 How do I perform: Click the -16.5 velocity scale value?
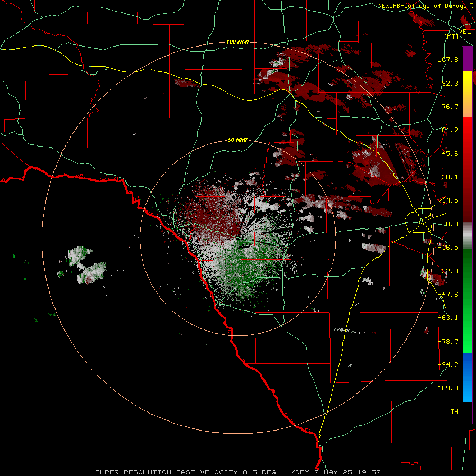tap(448, 248)
